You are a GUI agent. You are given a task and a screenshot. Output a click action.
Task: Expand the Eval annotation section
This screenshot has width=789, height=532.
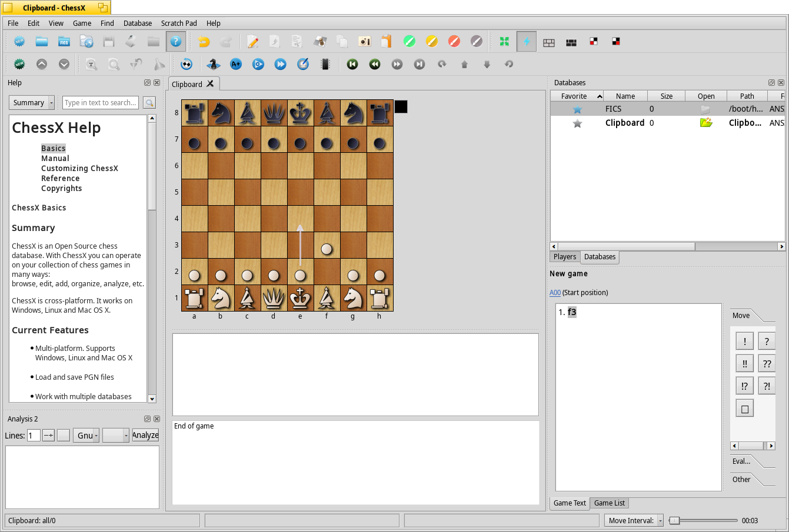pyautogui.click(x=741, y=461)
